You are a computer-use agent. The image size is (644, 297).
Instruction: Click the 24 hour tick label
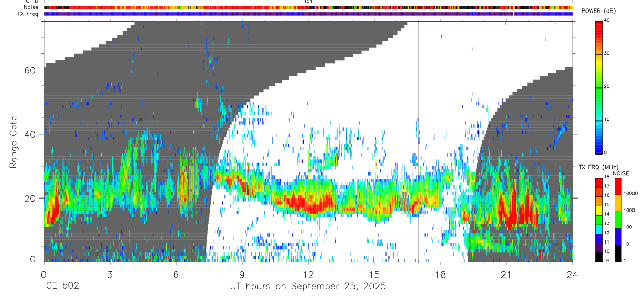573,274
